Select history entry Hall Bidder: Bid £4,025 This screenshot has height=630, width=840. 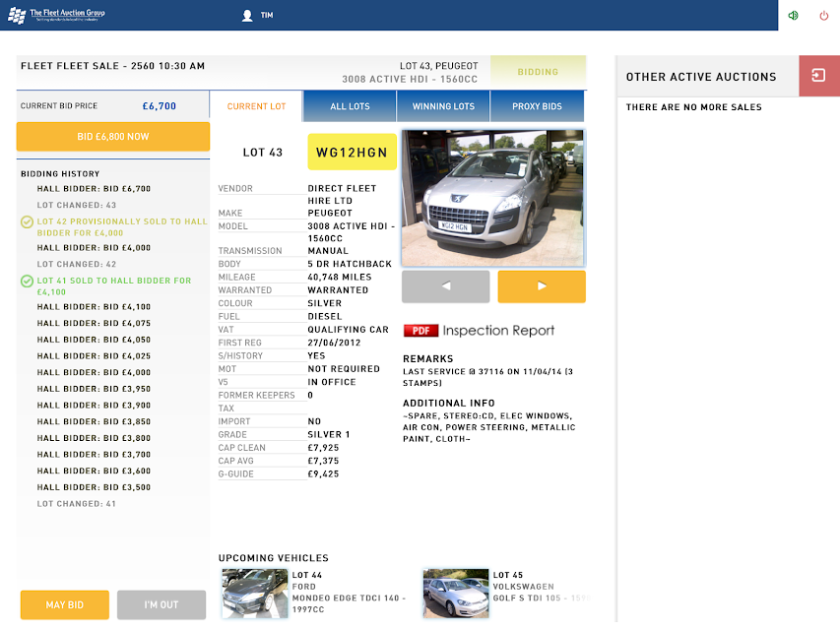[94, 356]
